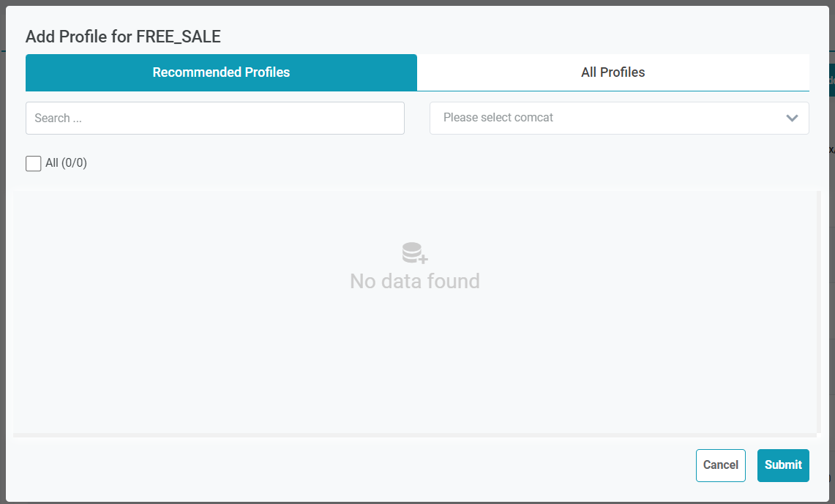Screen dimensions: 835x504
Task: Click the comcat dropdown chevron arrow
Action: pos(792,119)
